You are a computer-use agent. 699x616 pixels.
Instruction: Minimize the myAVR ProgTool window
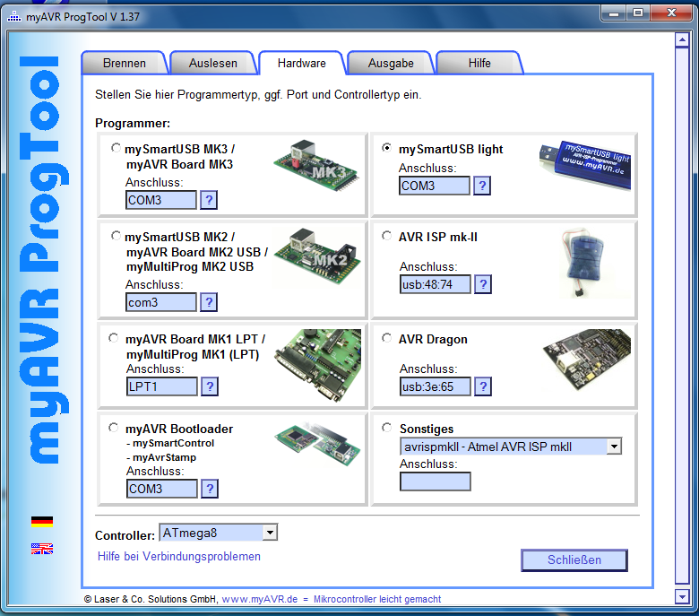point(614,13)
